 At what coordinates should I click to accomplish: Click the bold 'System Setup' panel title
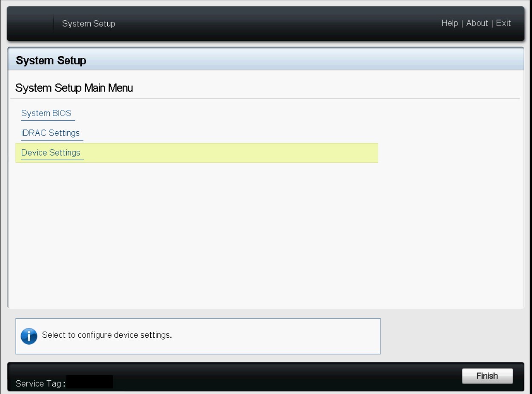51,60
